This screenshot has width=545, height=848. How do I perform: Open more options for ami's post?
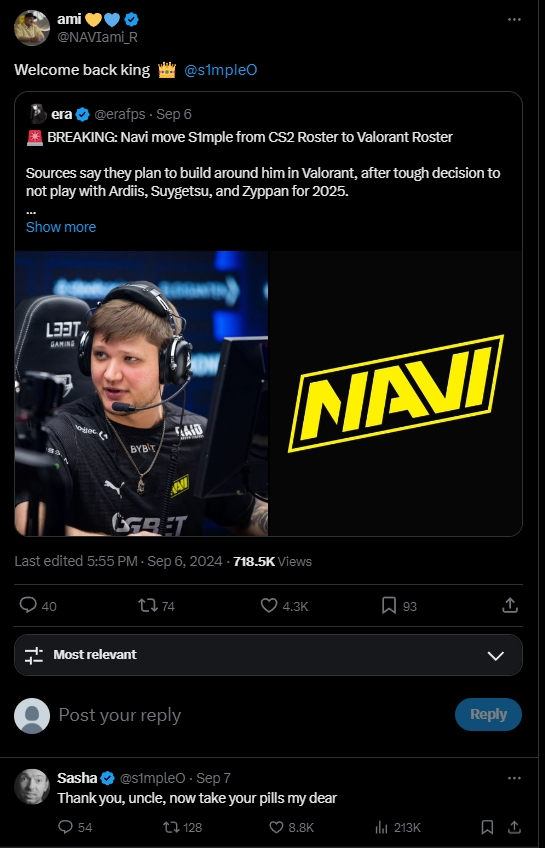pyautogui.click(x=514, y=19)
